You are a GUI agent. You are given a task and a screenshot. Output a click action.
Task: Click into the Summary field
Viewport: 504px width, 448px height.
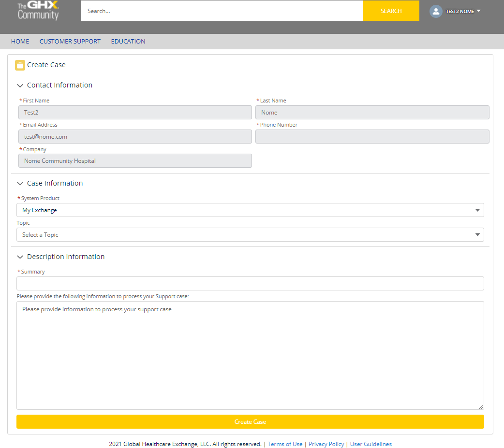[x=250, y=284]
